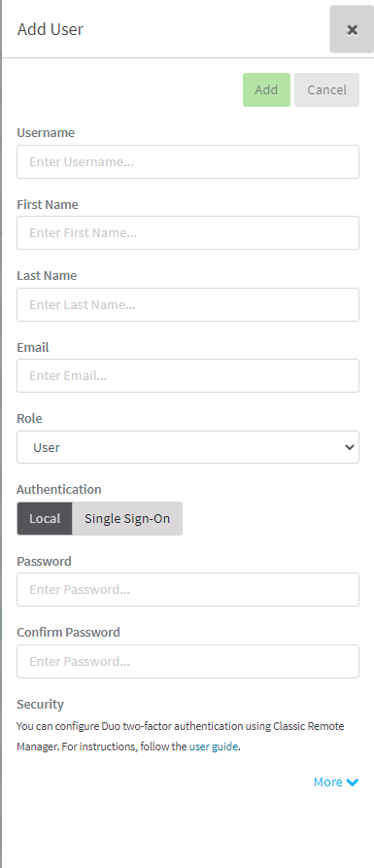The height and width of the screenshot is (868, 374).
Task: Click the green Add button
Action: pos(266,89)
